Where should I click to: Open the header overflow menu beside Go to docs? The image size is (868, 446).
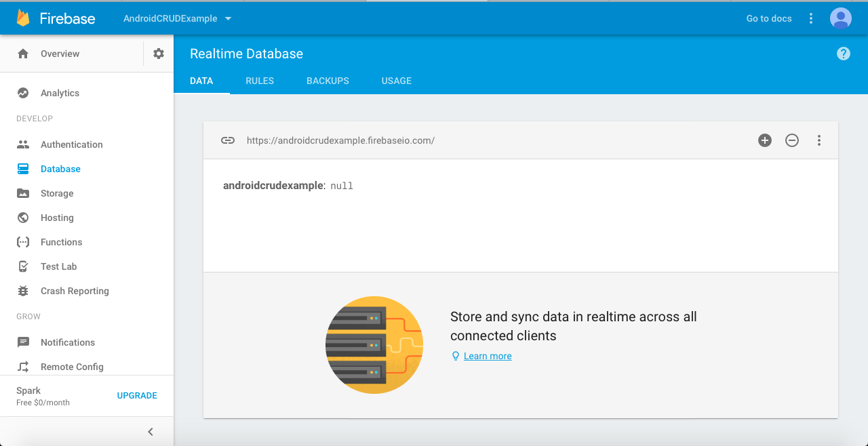coord(811,18)
